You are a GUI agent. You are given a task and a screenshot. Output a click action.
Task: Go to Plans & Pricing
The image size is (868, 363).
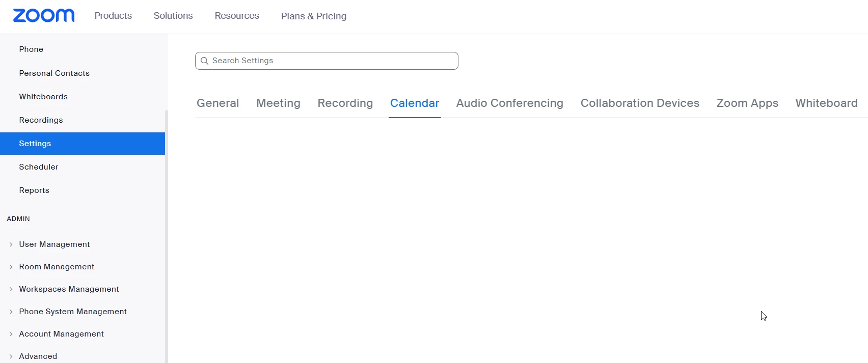tap(314, 16)
